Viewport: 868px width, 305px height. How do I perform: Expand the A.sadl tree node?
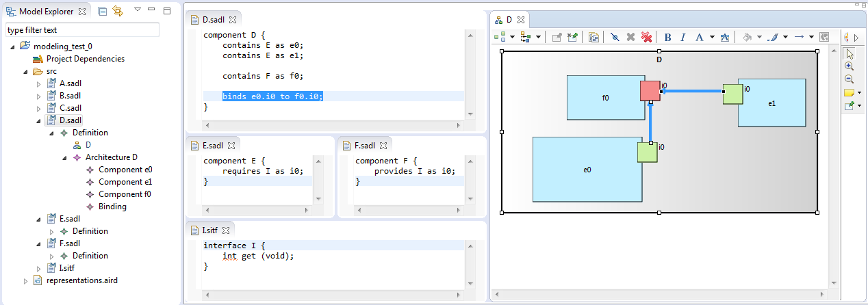click(39, 83)
